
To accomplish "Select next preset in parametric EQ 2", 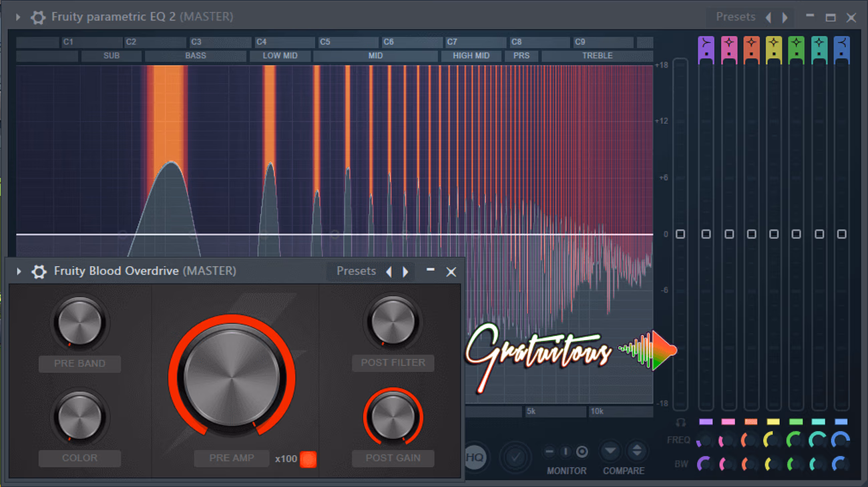I will click(x=785, y=17).
